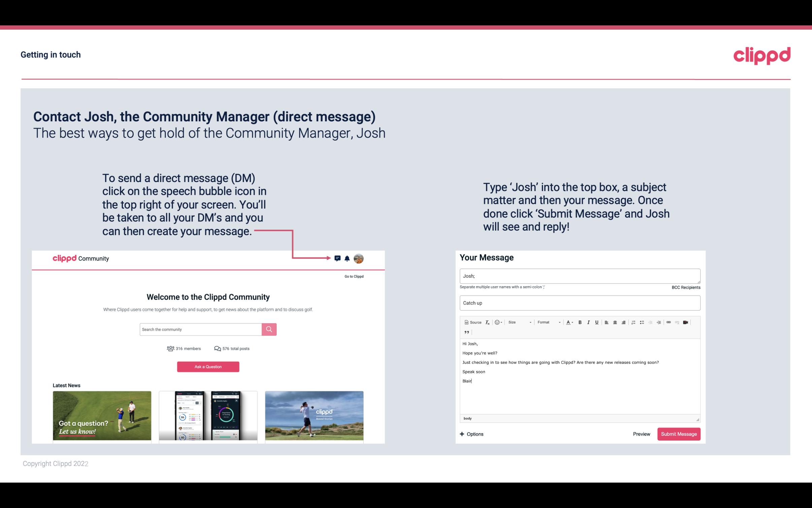Select the BCC Recipients toggle
Image resolution: width=812 pixels, height=508 pixels.
[x=686, y=287]
